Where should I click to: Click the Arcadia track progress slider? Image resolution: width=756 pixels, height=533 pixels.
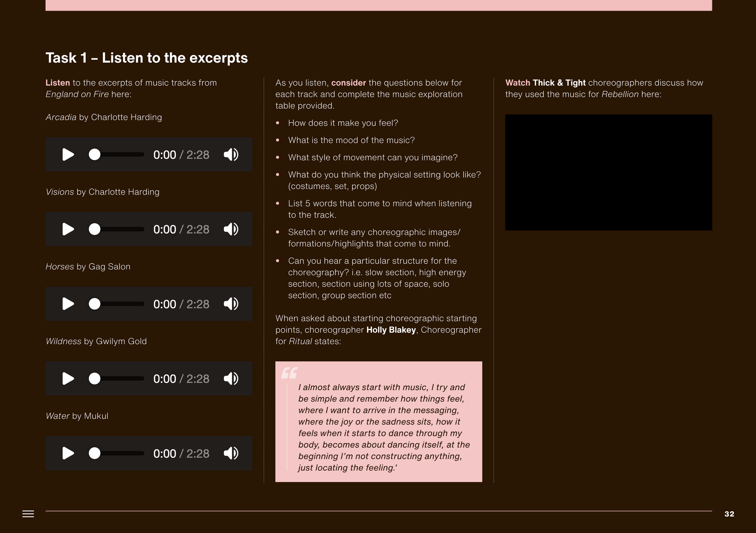pyautogui.click(x=116, y=154)
